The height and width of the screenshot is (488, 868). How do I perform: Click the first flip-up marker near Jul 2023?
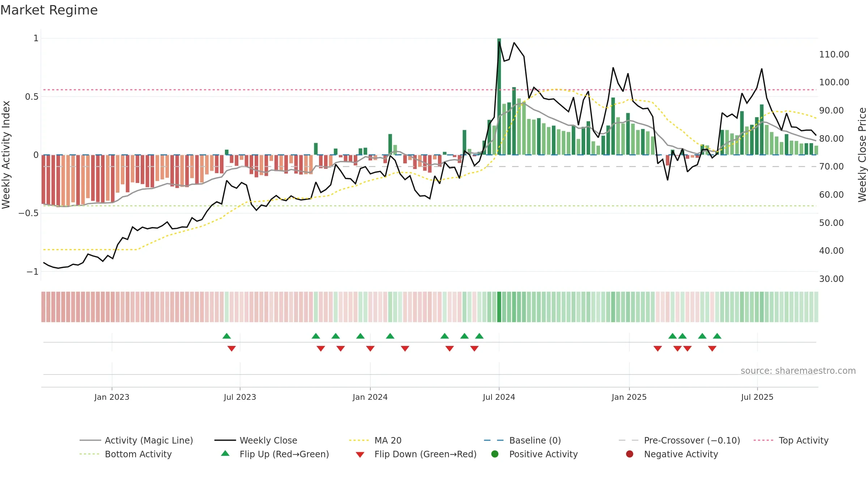coord(227,336)
